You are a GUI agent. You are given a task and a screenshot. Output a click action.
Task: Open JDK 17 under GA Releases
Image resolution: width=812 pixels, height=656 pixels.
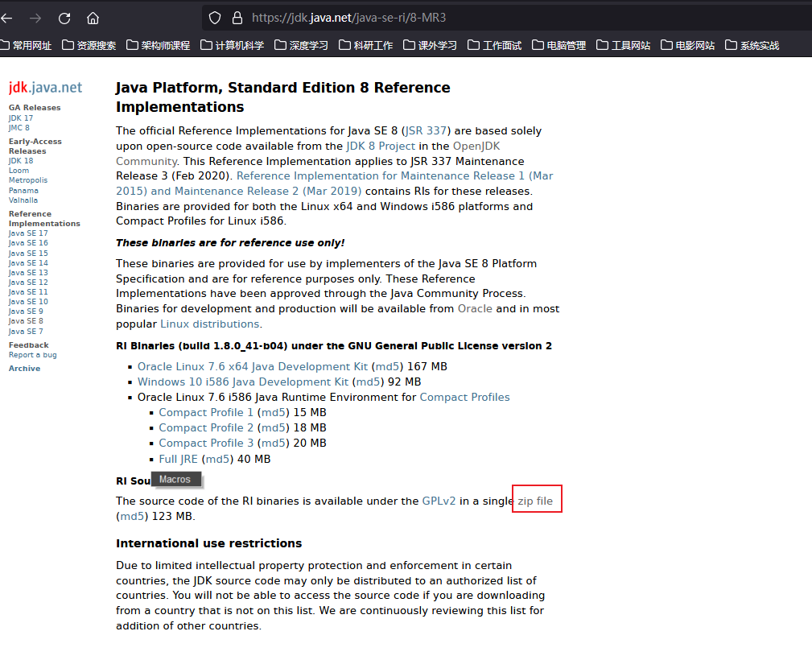21,118
